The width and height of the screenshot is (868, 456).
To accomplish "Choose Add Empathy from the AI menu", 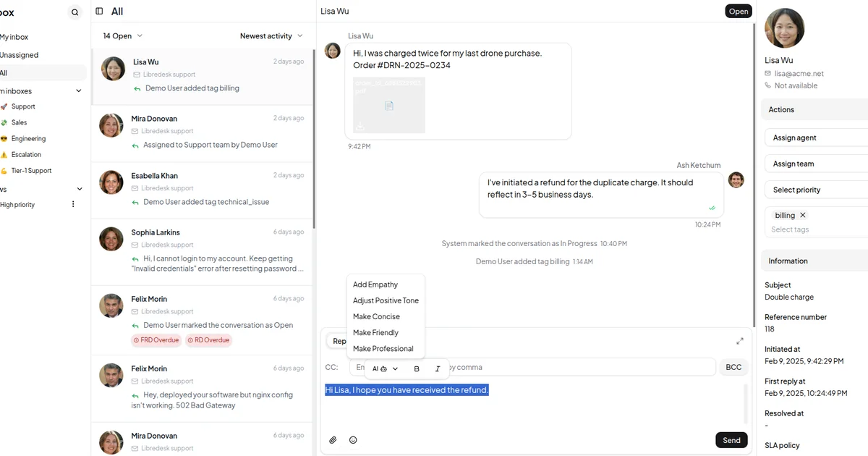I will point(386,284).
